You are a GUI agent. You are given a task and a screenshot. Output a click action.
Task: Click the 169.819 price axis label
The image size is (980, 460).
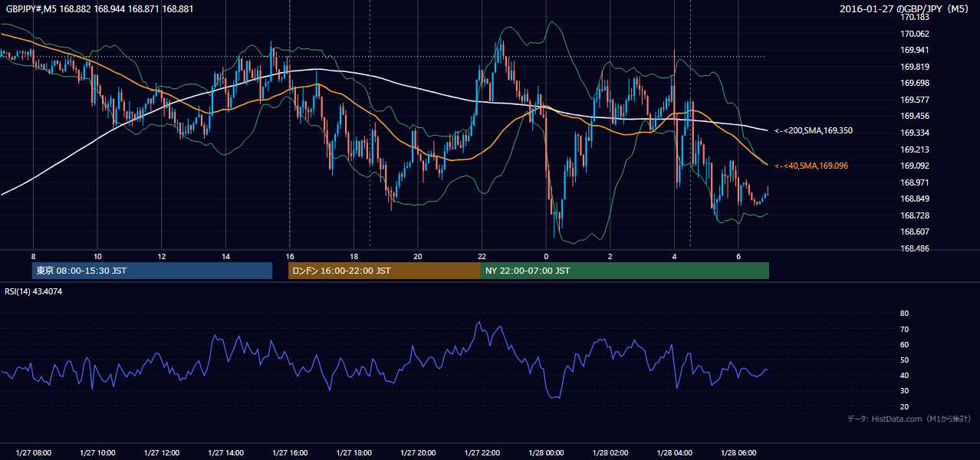915,67
